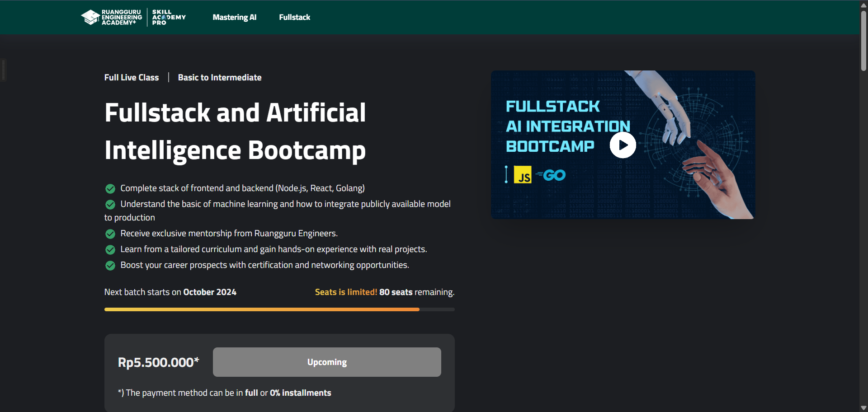Click checkmark icon beside machine learning bullet
Viewport: 868px width, 412px height.
(x=110, y=204)
